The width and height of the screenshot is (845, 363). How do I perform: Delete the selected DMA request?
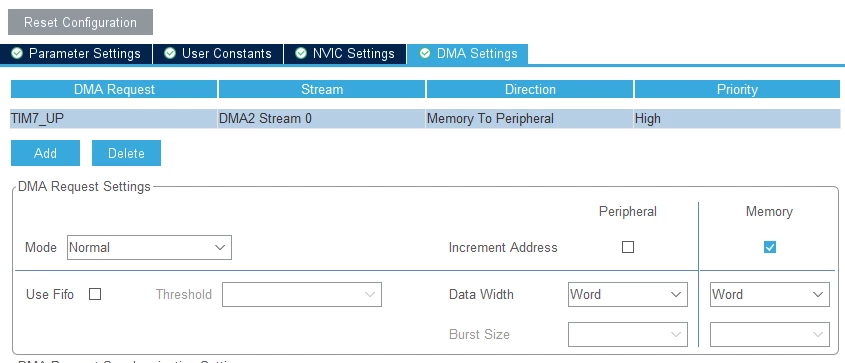[x=126, y=153]
